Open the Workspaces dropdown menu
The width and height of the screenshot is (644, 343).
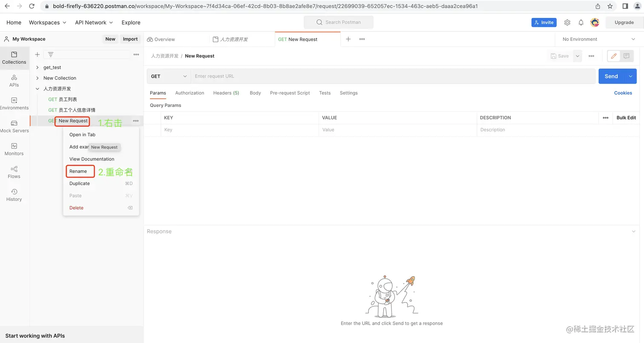[48, 23]
